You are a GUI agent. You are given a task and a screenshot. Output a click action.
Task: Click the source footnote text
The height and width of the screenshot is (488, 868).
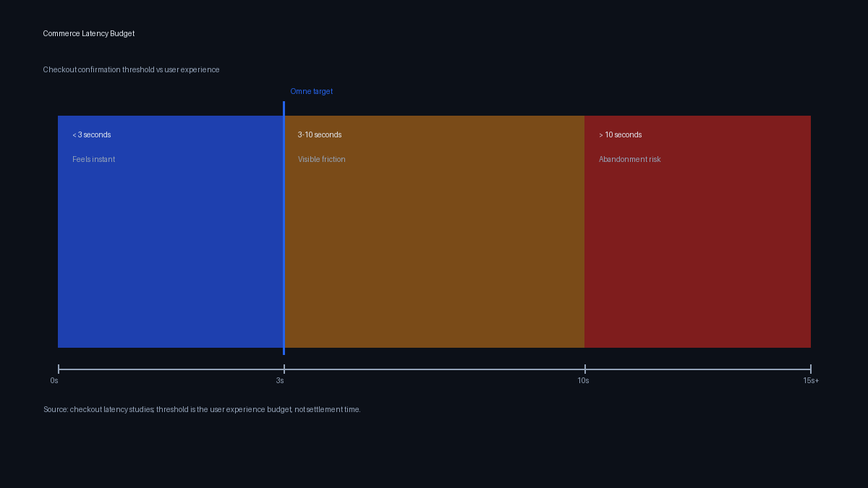(x=202, y=410)
